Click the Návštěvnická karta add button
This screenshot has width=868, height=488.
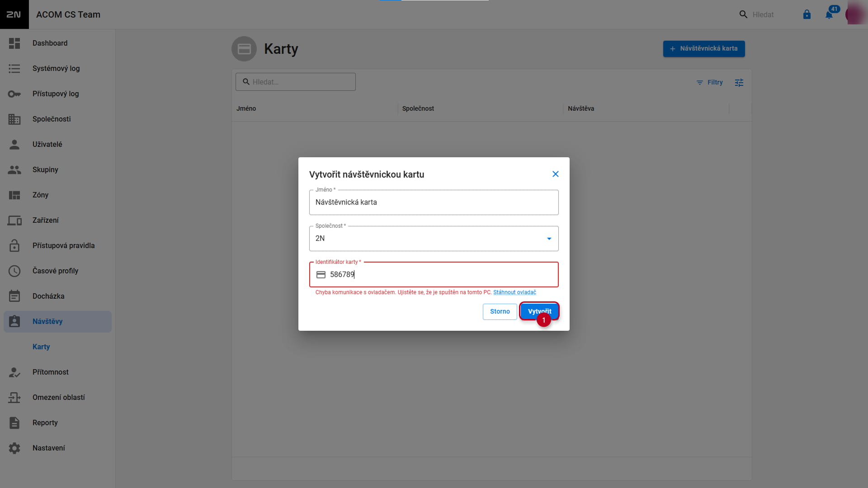click(704, 49)
